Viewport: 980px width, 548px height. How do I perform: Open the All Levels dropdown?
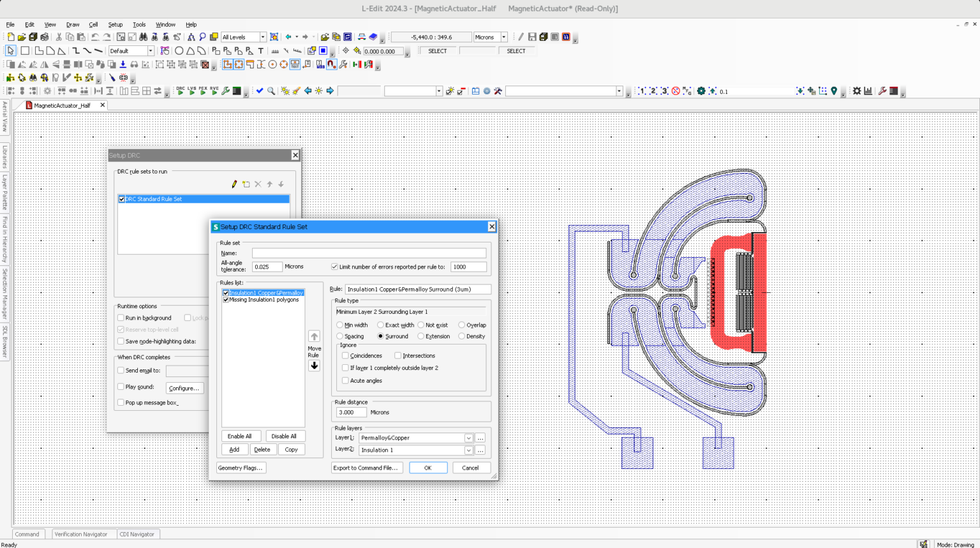coord(263,37)
